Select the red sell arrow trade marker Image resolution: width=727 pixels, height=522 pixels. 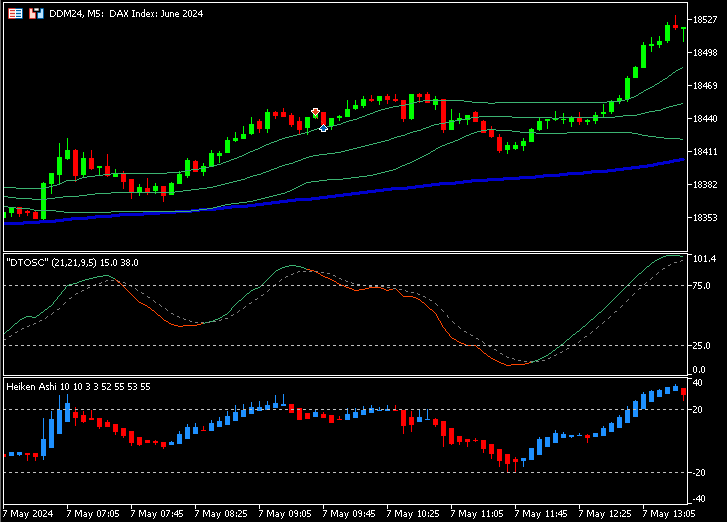pyautogui.click(x=315, y=112)
